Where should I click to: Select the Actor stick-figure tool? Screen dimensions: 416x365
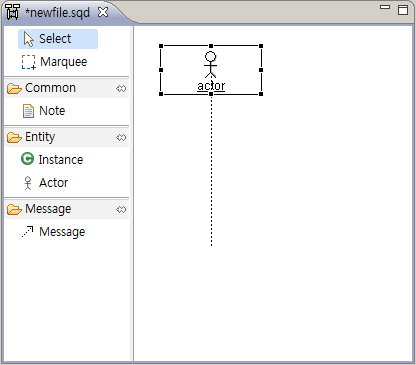45,183
